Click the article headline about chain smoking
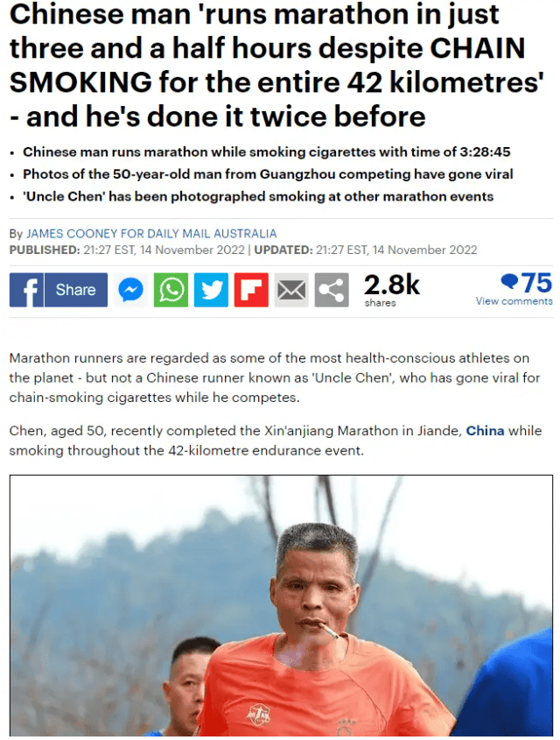Image resolution: width=560 pixels, height=740 pixels. [276, 65]
